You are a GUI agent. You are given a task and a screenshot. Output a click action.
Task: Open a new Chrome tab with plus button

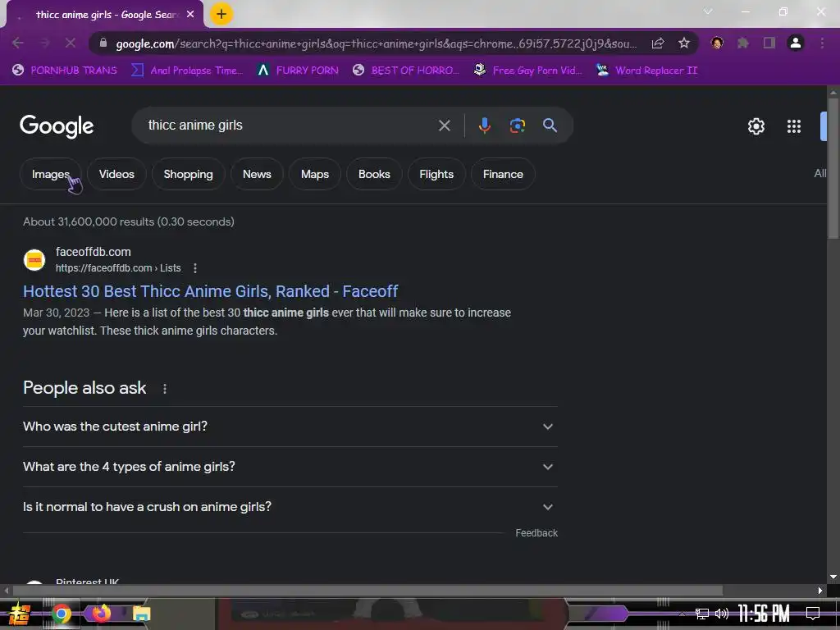point(221,14)
